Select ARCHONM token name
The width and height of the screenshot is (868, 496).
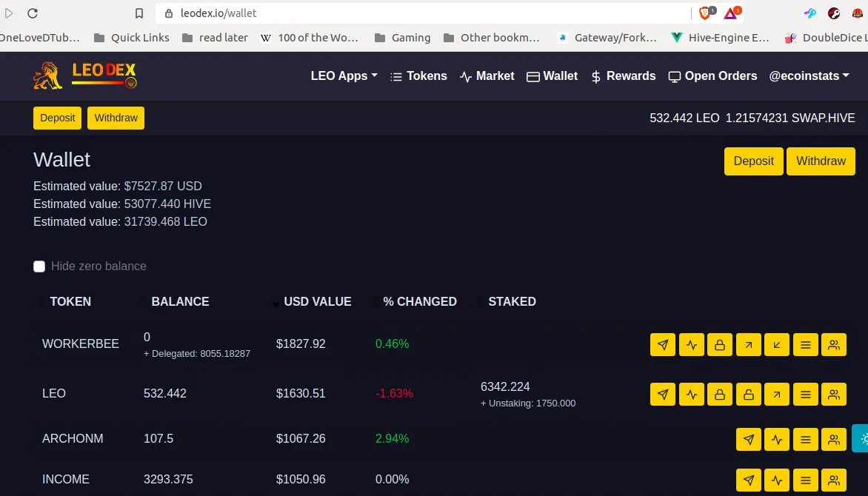[x=73, y=438]
